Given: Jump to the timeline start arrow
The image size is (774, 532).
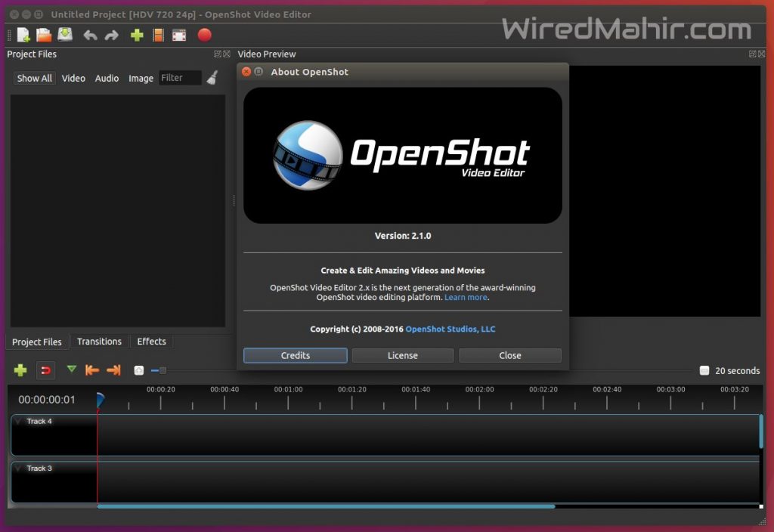Looking at the screenshot, I should pos(94,370).
